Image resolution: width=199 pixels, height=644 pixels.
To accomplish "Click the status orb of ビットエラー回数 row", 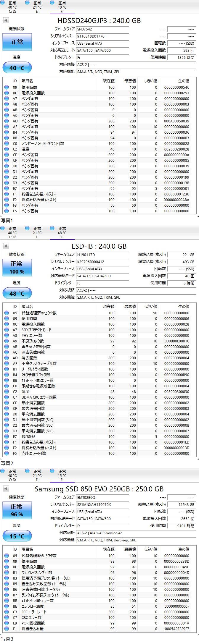I will click(7, 454).
